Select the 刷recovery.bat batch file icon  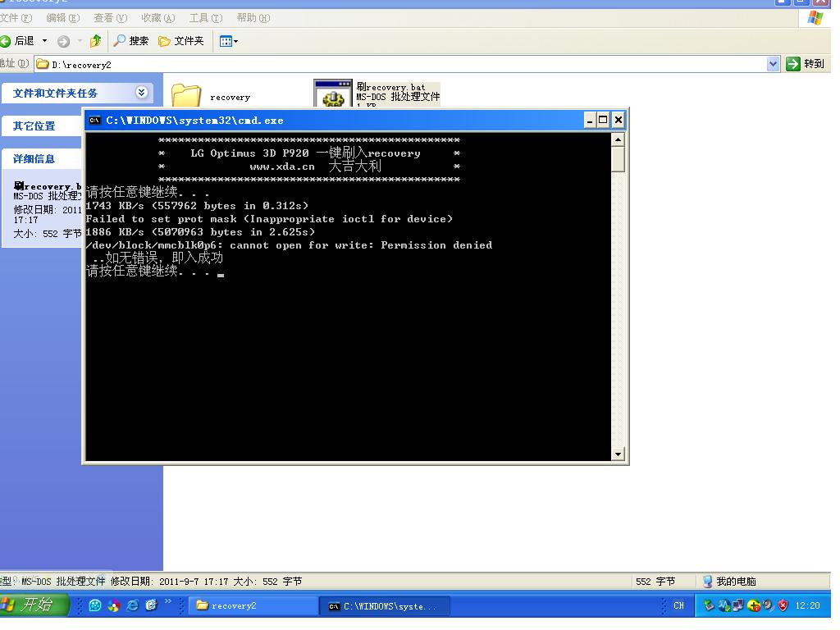(332, 94)
